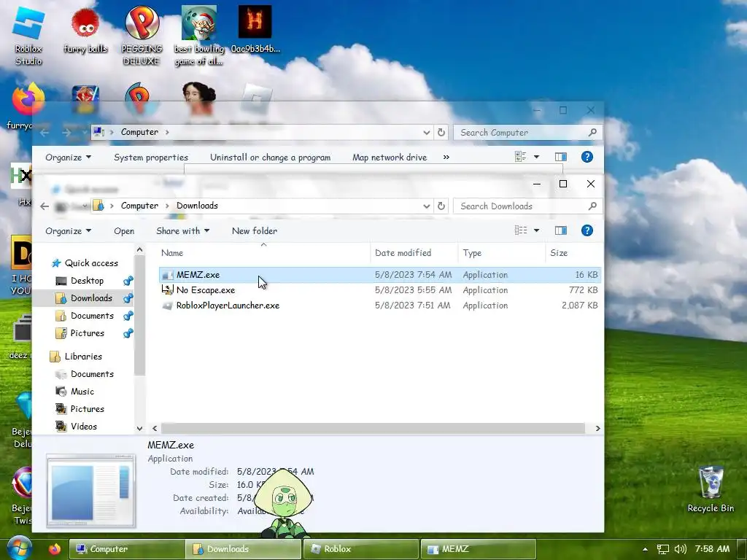
Task: Click Search Downloads field
Action: pyautogui.click(x=528, y=206)
